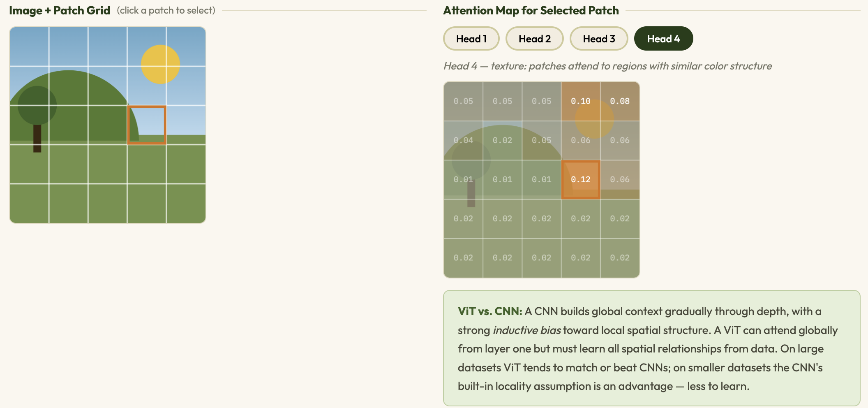Click the highlighted 0.12 attention cell
Image resolution: width=868 pixels, height=408 pixels.
click(581, 180)
